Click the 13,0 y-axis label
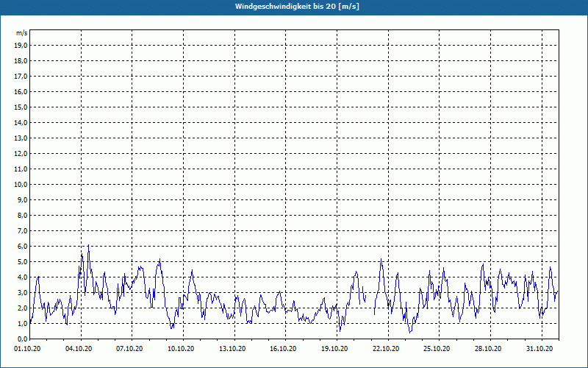 pyautogui.click(x=21, y=138)
